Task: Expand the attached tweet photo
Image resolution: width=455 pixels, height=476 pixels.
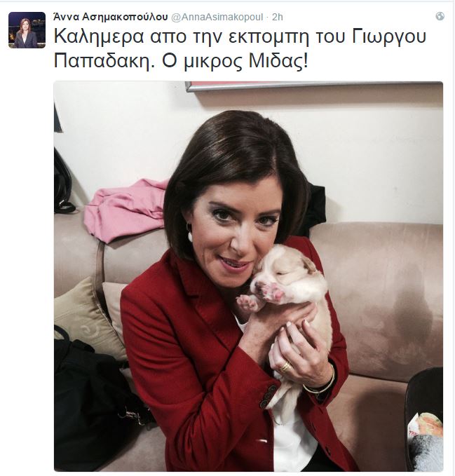Action: coord(248,276)
